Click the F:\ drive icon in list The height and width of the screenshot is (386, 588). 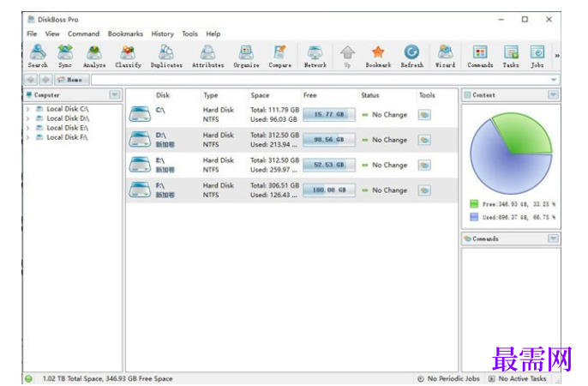(140, 190)
